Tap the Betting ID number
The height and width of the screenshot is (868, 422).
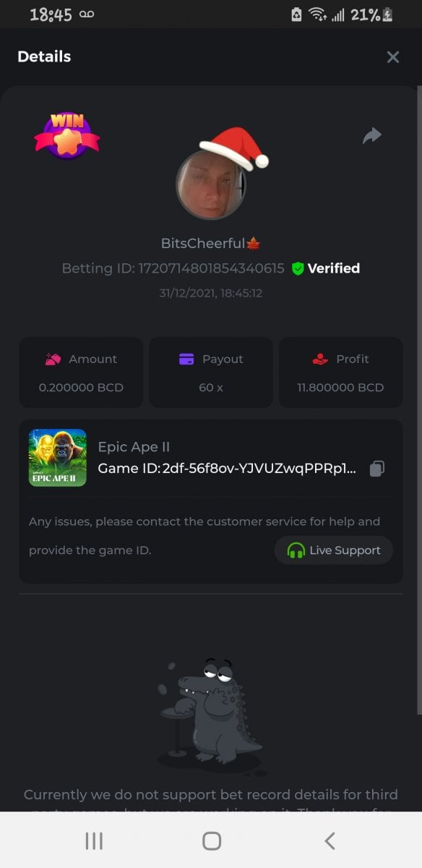[212, 268]
